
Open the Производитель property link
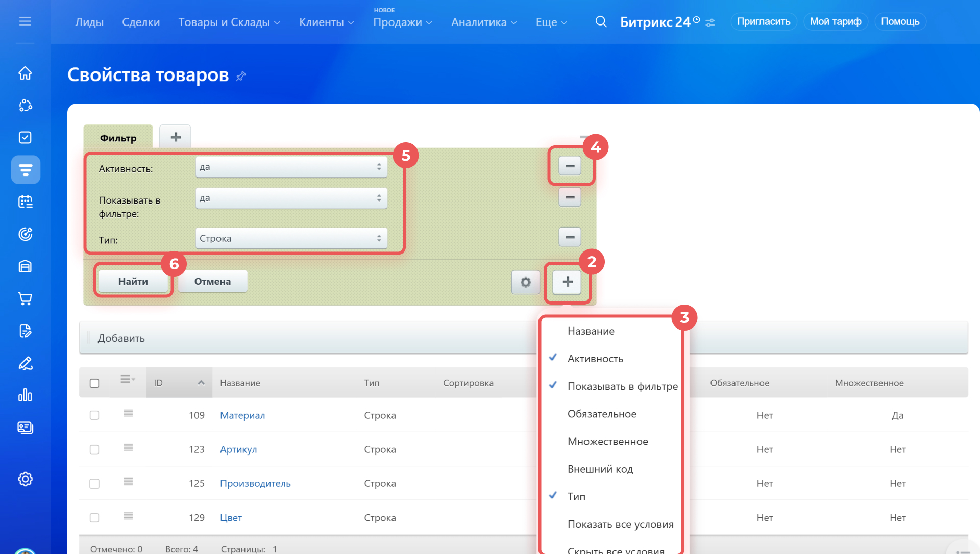[x=255, y=483]
